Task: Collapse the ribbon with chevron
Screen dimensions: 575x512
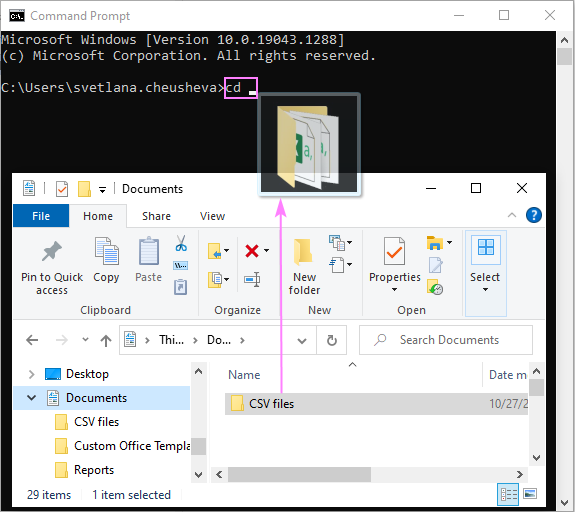Action: (512, 215)
